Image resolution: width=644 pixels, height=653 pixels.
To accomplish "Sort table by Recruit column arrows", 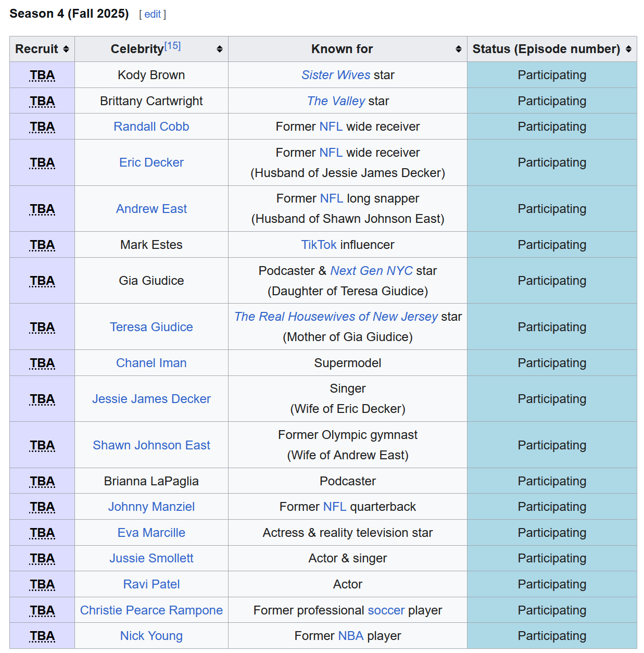I will [66, 49].
